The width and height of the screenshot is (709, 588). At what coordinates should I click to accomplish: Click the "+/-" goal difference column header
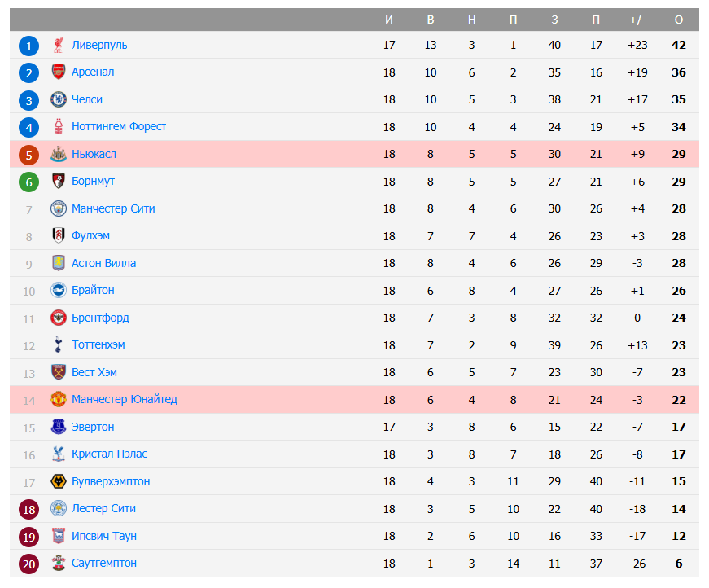[x=637, y=20]
